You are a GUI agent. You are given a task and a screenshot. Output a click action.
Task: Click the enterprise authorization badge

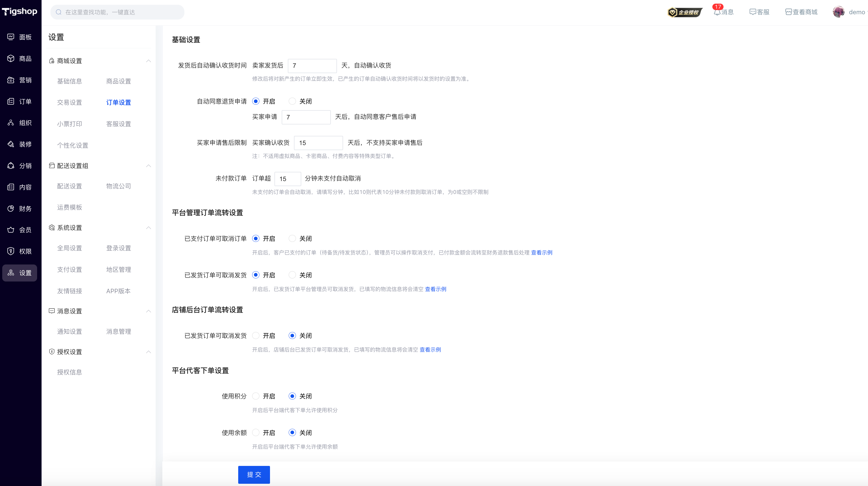pyautogui.click(x=685, y=13)
